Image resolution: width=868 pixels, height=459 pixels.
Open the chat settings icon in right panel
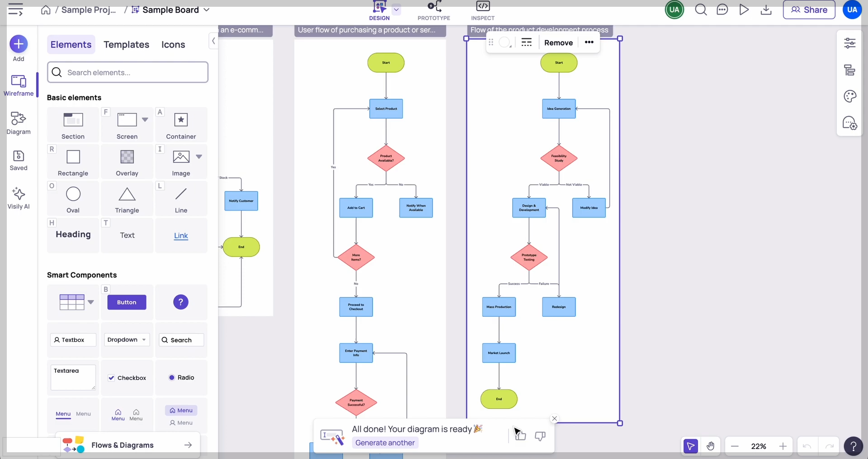click(850, 123)
